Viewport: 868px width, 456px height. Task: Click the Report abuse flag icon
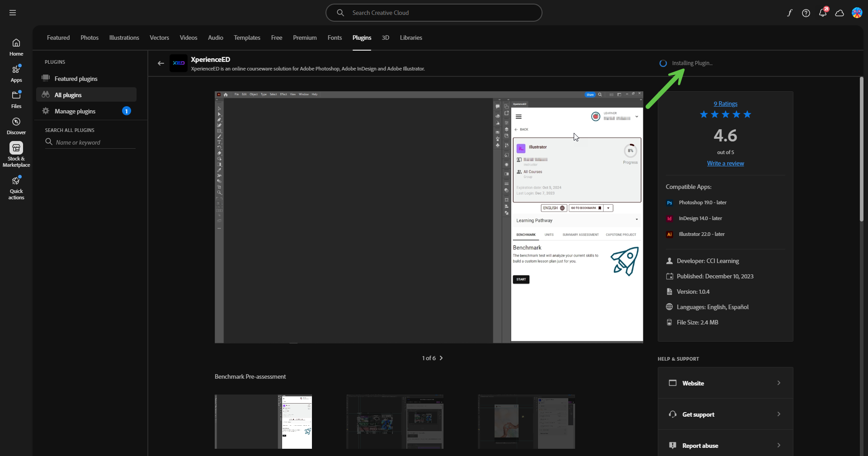673,445
